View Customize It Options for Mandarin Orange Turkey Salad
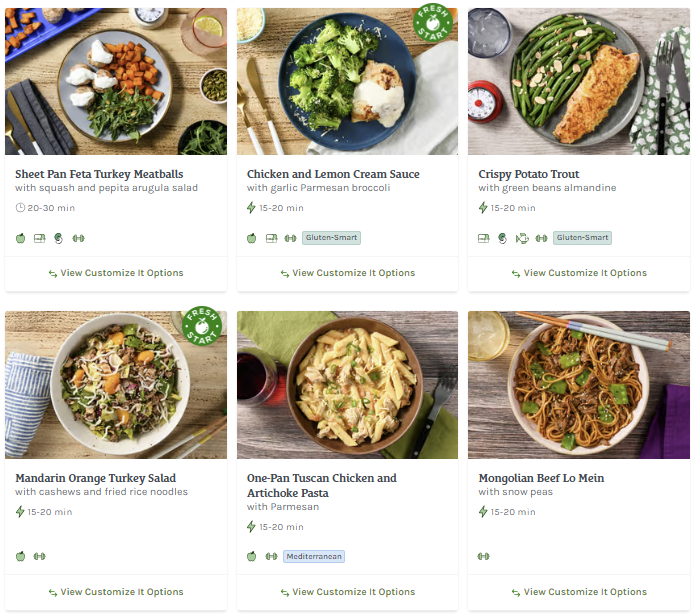Viewport: 697px width, 614px height. 116,592
